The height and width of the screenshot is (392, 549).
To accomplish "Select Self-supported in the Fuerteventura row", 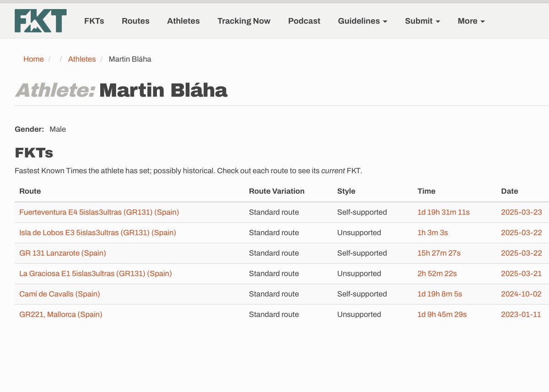I will [x=362, y=212].
